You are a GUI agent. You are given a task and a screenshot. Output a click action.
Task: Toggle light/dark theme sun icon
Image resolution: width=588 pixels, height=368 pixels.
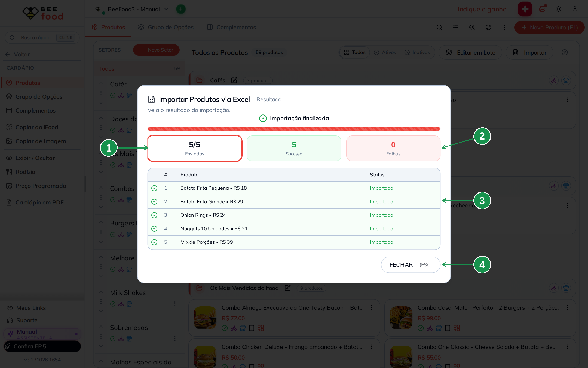tap(559, 9)
